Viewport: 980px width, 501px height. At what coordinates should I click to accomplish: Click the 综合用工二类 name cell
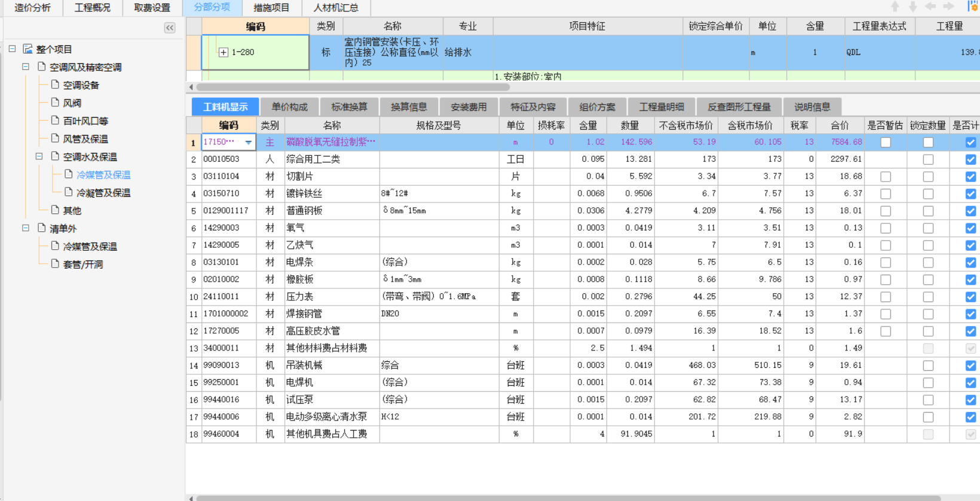click(x=332, y=159)
